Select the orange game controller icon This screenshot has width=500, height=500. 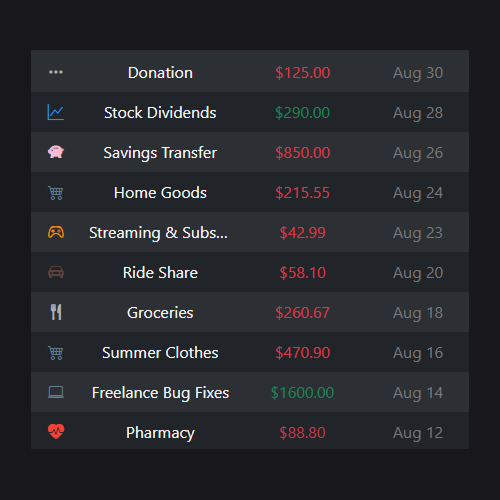[56, 232]
